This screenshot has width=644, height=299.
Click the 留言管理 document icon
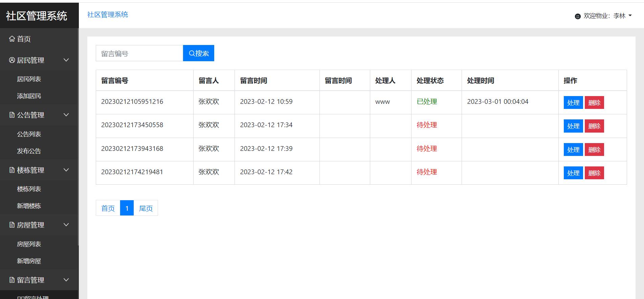click(x=12, y=280)
